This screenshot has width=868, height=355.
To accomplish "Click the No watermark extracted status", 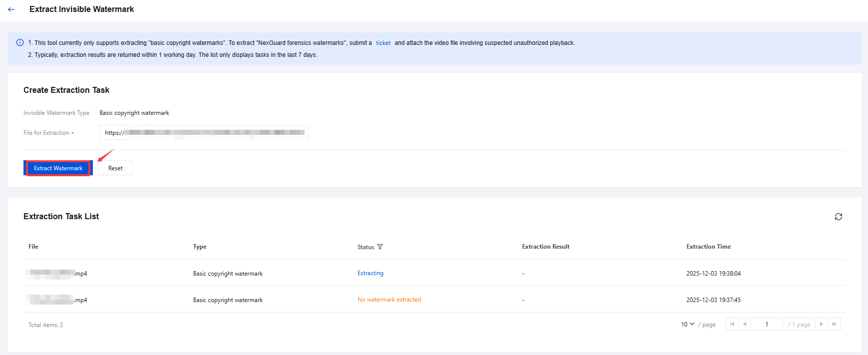I will tap(389, 300).
